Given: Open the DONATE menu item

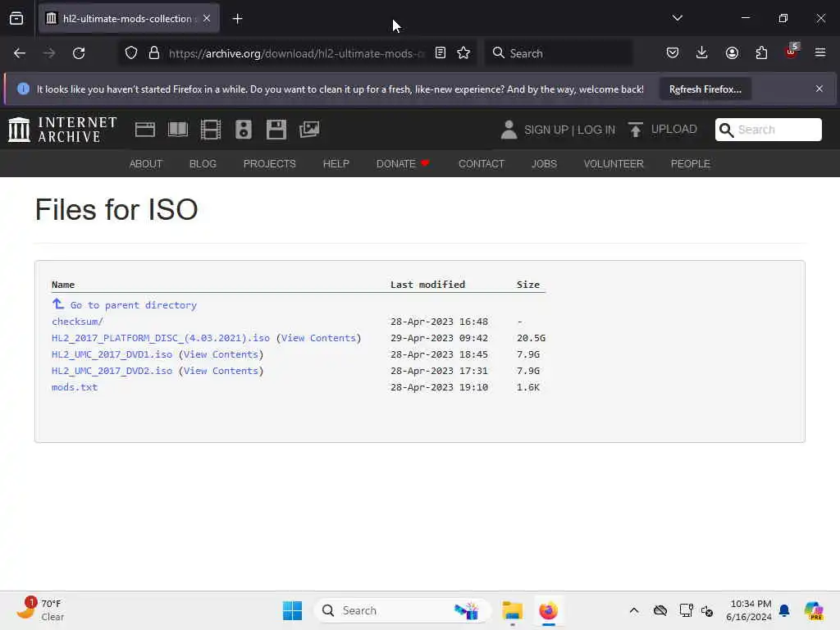Looking at the screenshot, I should point(402,164).
